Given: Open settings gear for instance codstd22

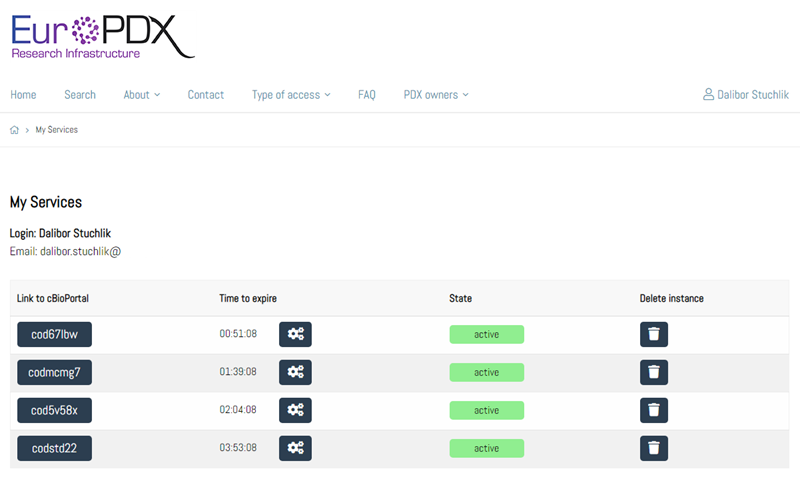Looking at the screenshot, I should (295, 448).
